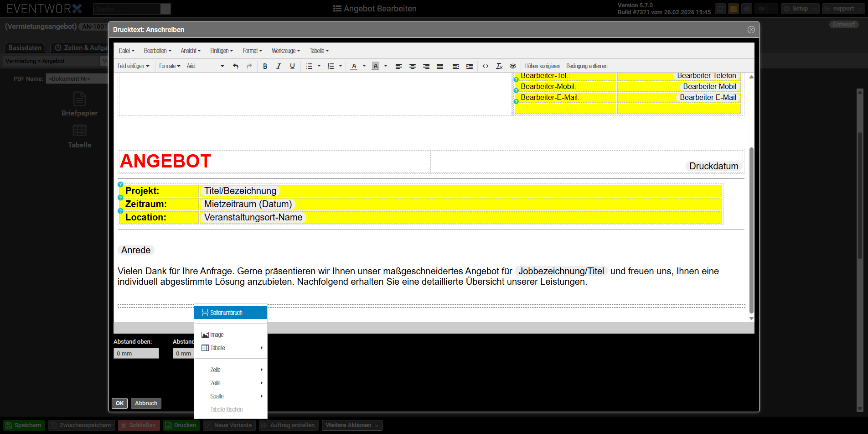The height and width of the screenshot is (434, 868).
Task: Click the clear formatting icon
Action: (x=499, y=66)
